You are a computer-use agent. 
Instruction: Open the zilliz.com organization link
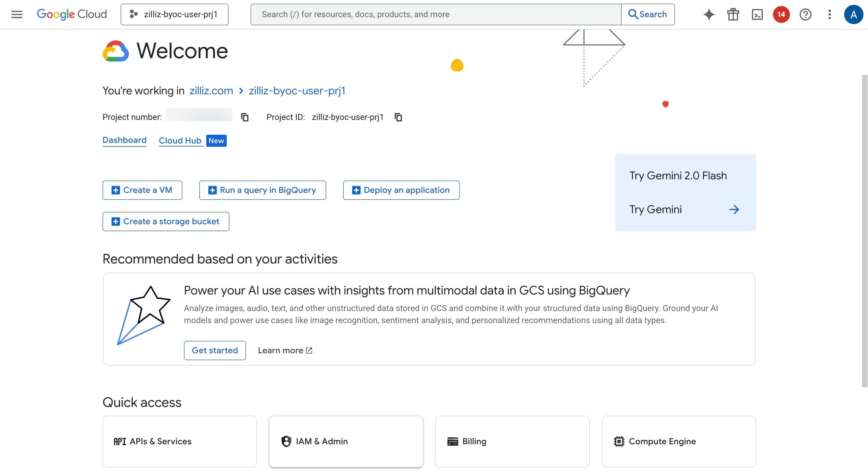coord(211,91)
